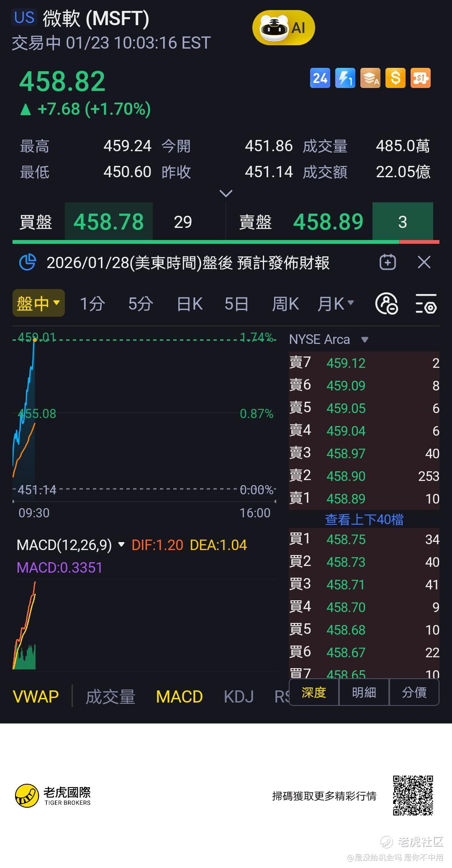Select 賣4 row at 459.04
This screenshot has height=868, width=452.
click(364, 431)
